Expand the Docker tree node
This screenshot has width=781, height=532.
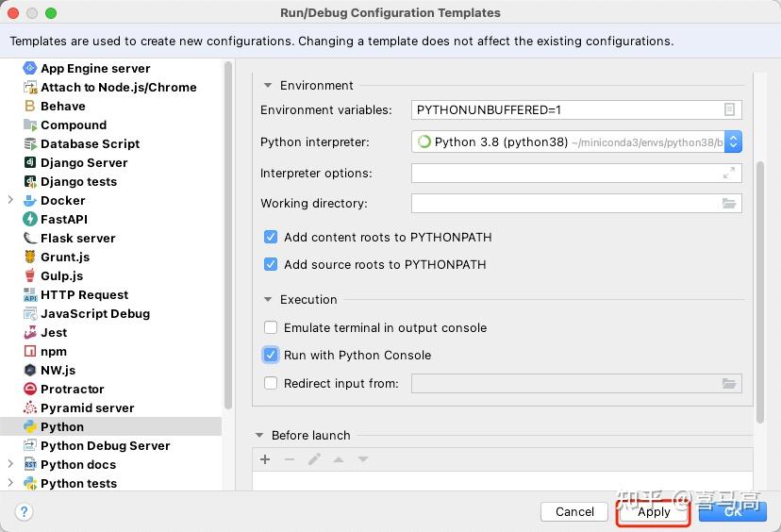click(x=10, y=200)
